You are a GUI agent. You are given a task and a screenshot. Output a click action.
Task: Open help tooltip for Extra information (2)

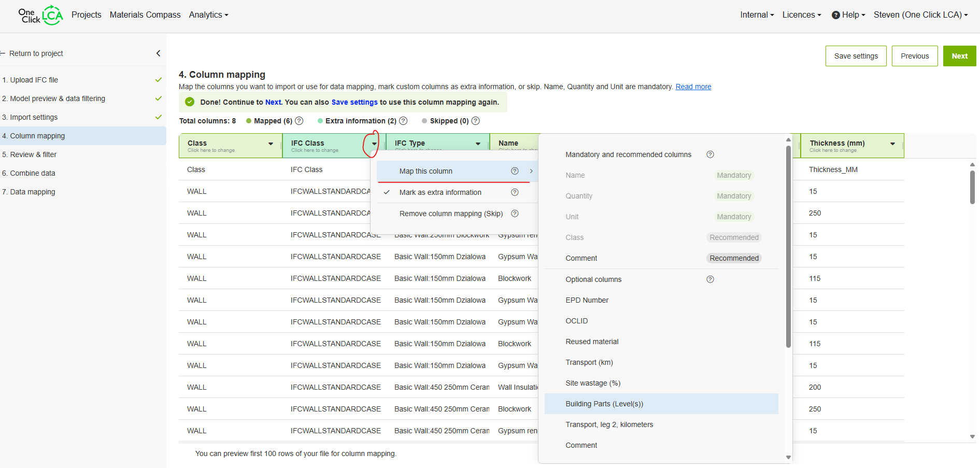(403, 121)
